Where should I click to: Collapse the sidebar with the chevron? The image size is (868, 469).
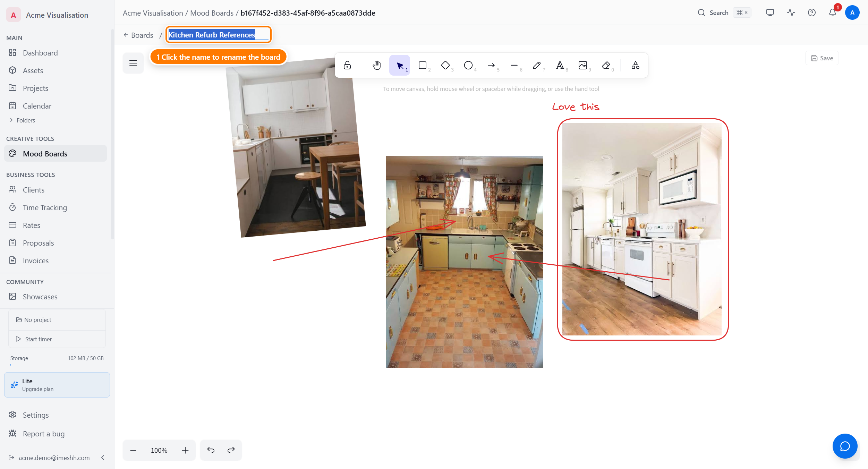coord(103,458)
